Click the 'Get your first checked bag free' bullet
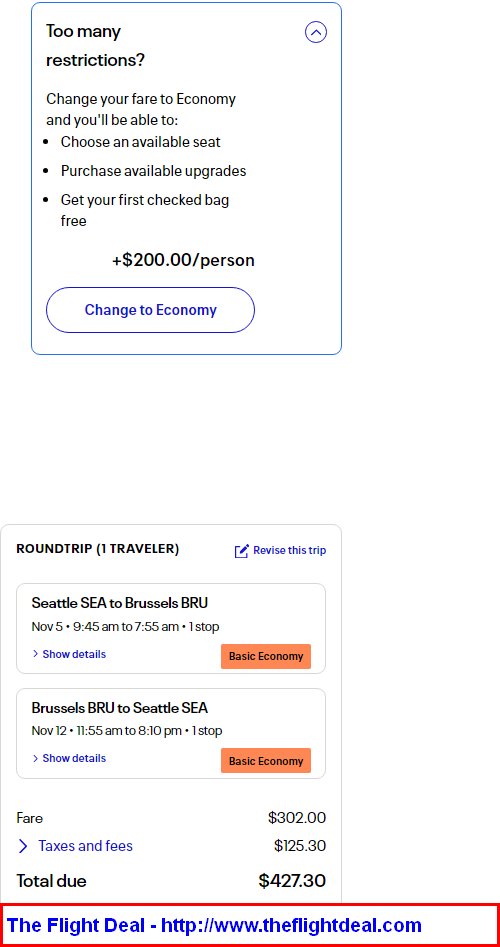Screen dimensions: 500x947 pos(145,210)
